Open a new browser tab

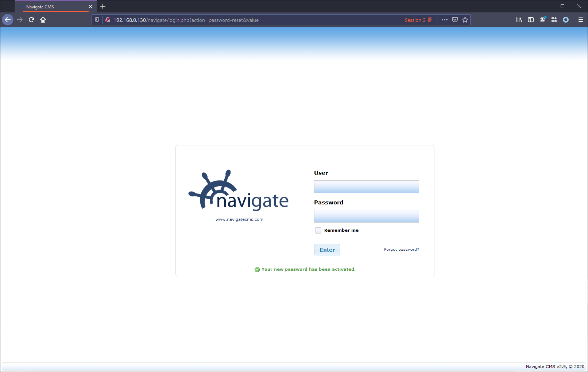point(103,6)
